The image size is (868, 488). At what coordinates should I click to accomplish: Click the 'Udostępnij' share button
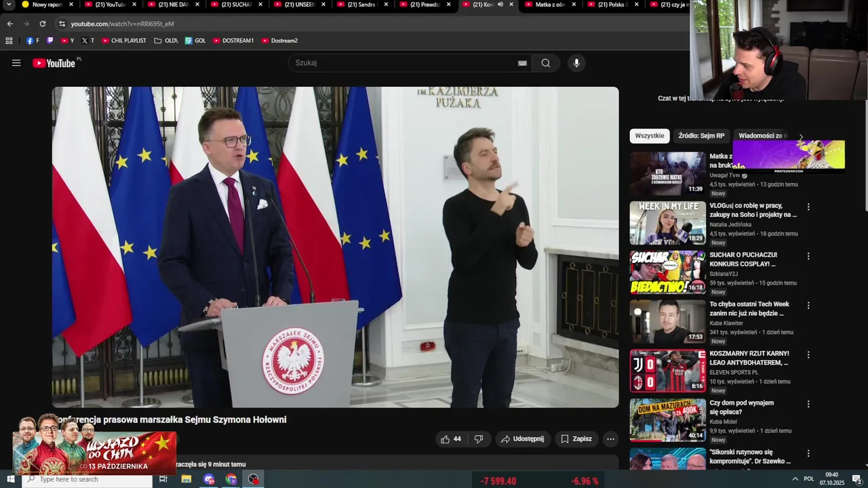(523, 439)
